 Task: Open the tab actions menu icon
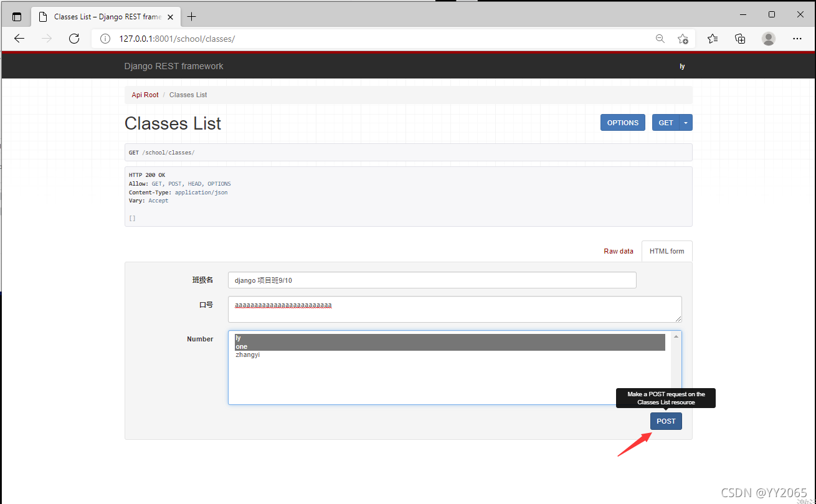click(x=17, y=17)
